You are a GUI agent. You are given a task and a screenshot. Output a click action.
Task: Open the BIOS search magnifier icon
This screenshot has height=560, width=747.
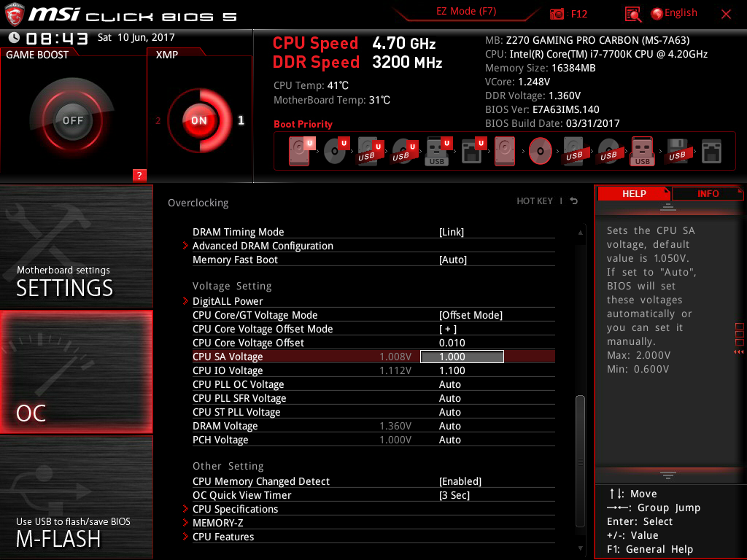coord(632,15)
